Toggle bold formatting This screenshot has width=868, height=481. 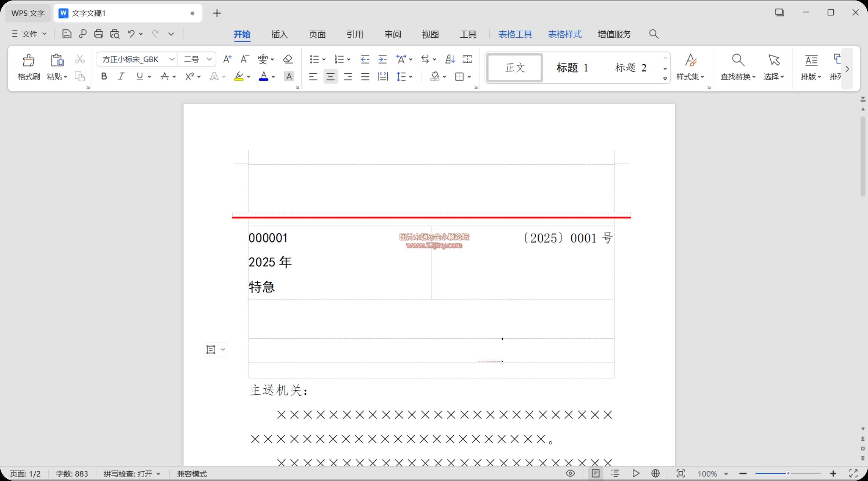[104, 76]
